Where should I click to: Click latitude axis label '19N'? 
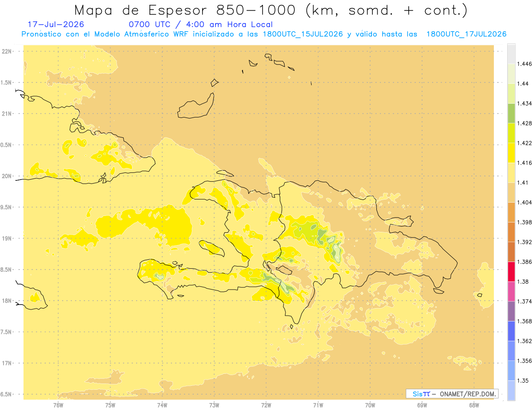tap(7, 239)
